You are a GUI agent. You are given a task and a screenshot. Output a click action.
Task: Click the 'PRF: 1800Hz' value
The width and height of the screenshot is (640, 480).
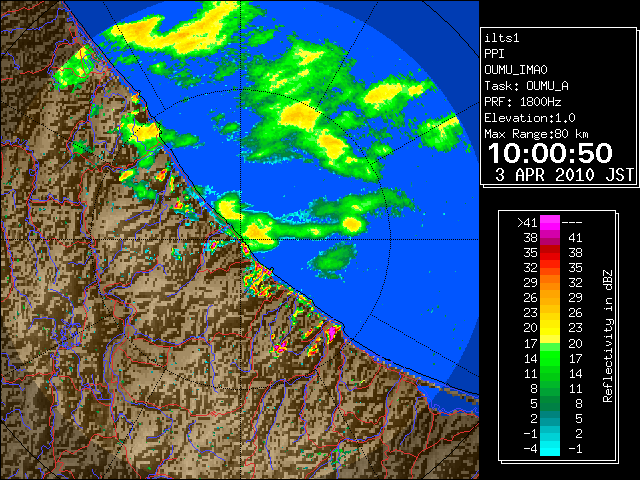tap(522, 102)
